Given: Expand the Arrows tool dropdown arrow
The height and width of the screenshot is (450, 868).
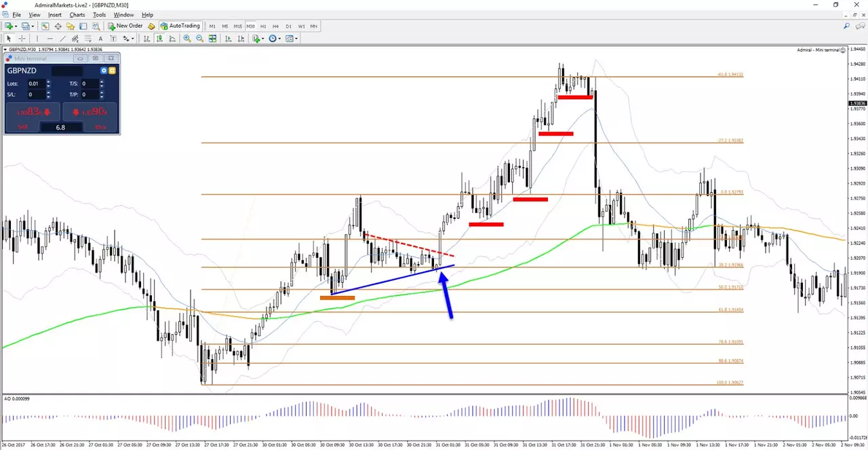Looking at the screenshot, I should tap(132, 39).
